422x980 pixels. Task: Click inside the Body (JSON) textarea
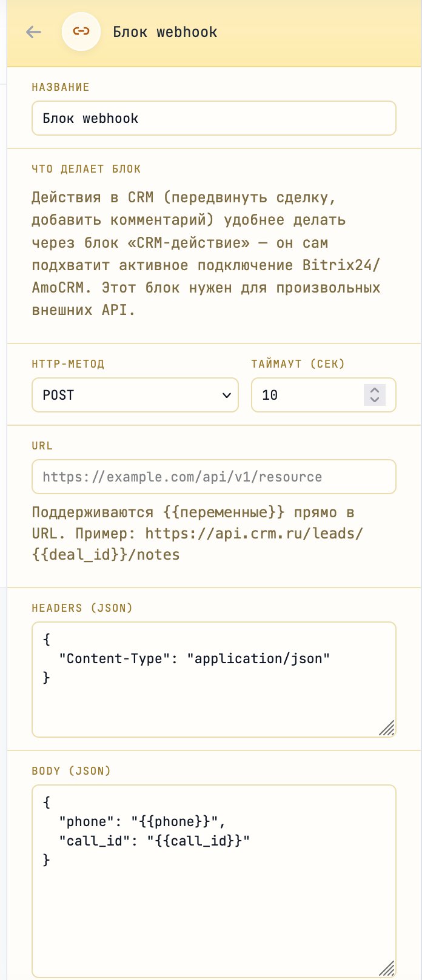[x=214, y=881]
